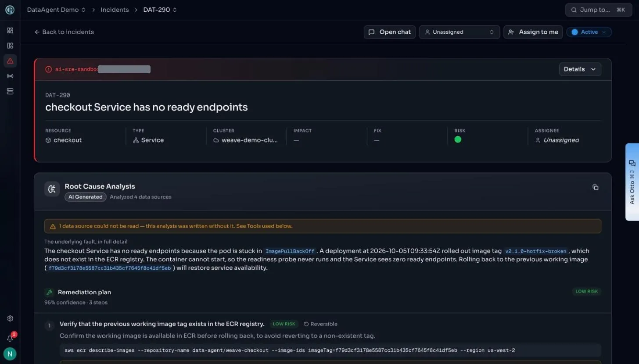This screenshot has width=639, height=364.
Task: Click the cube icon next to checkout resource
Action: pos(48,140)
